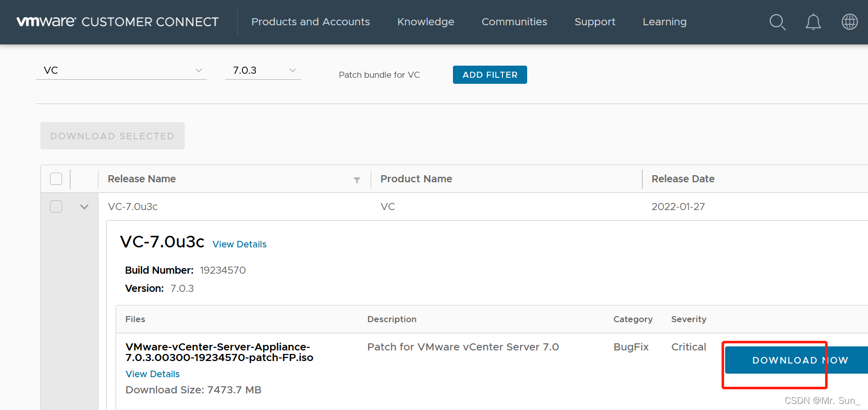Click the notifications bell icon

(x=813, y=22)
